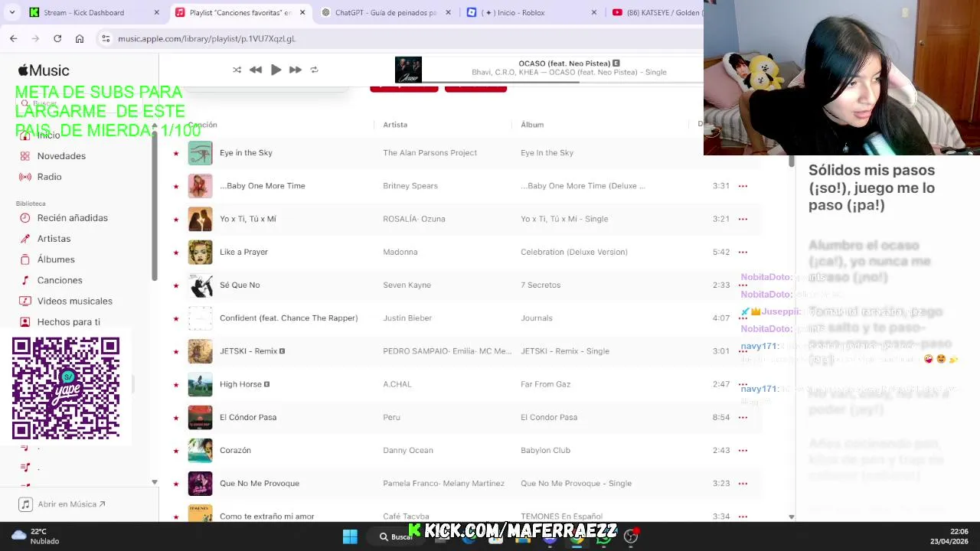Toggle favorite star for High Horse

point(176,384)
